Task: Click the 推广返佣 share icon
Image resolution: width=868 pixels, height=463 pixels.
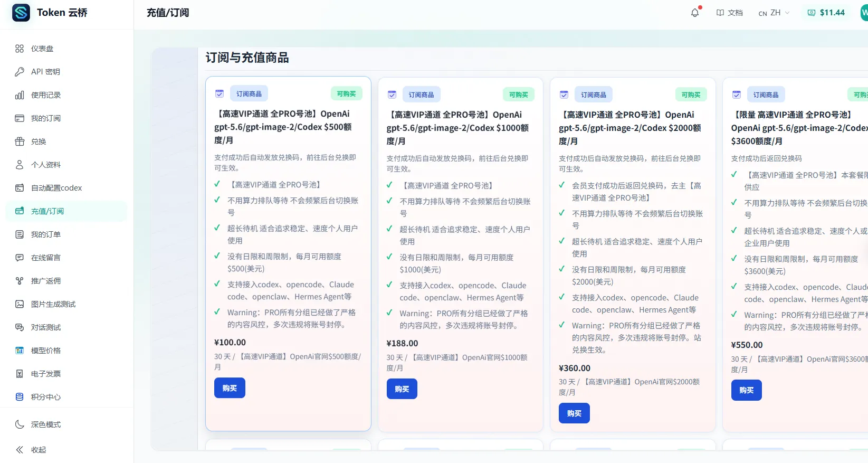Action: [x=20, y=281]
